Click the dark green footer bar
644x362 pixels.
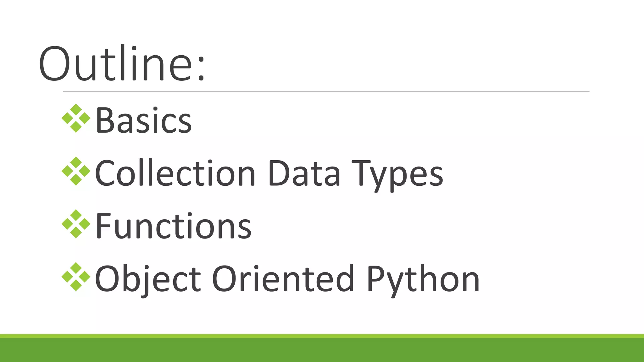click(322, 350)
